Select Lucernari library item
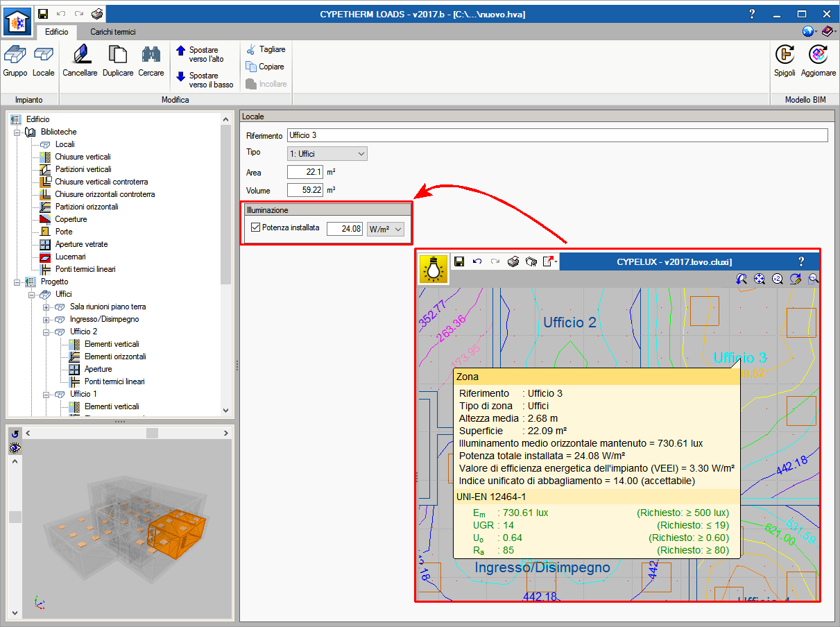 pyautogui.click(x=71, y=257)
